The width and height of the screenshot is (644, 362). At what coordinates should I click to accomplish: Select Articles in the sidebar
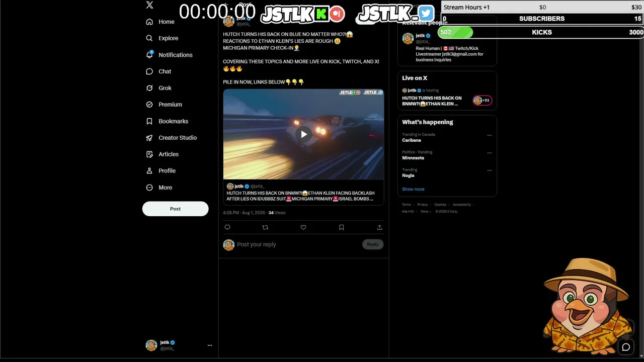(x=163, y=154)
